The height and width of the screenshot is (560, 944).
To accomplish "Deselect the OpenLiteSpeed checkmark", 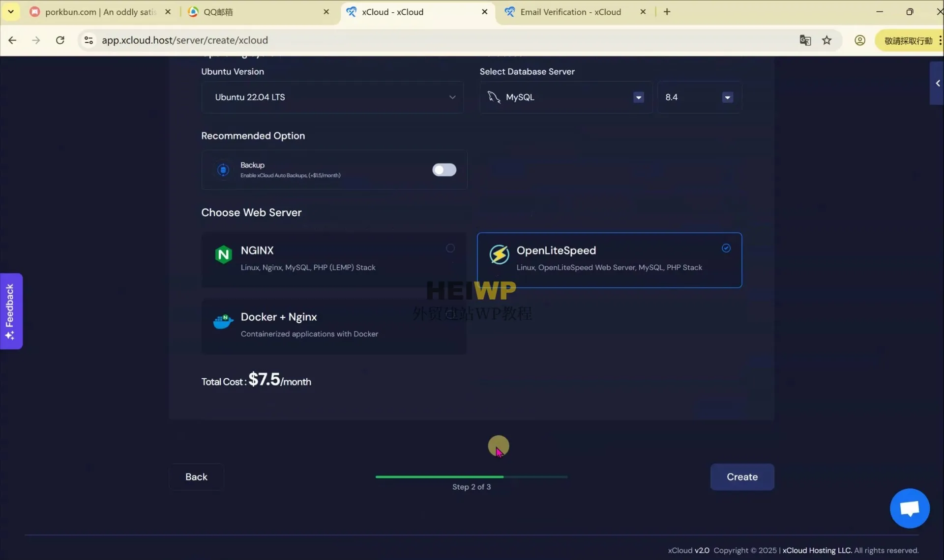I will coord(726,248).
